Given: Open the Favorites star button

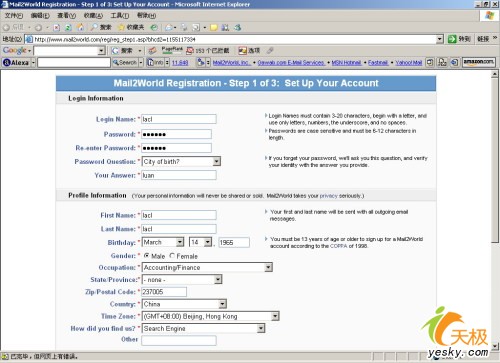Looking at the screenshot, I should (131, 27).
